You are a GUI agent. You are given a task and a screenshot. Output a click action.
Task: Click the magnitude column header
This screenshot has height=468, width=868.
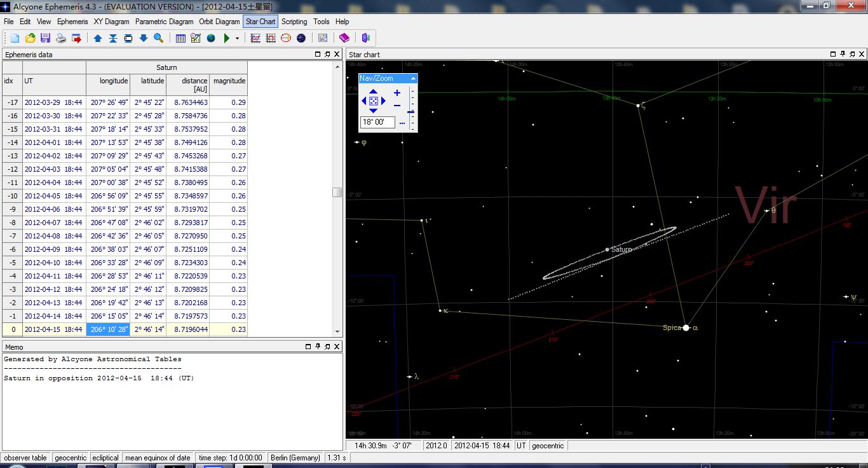tap(229, 81)
